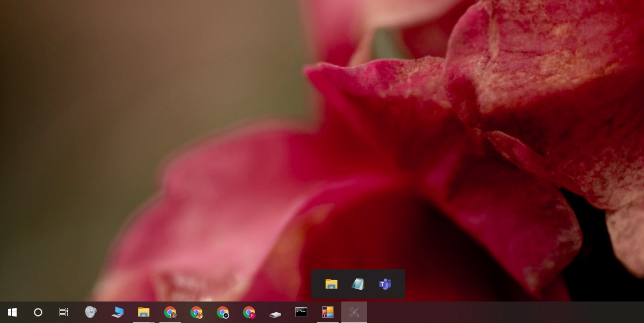Screen dimensions: 644x323
Task: Click the grey speaker icon on taskbar
Action: coord(91,312)
